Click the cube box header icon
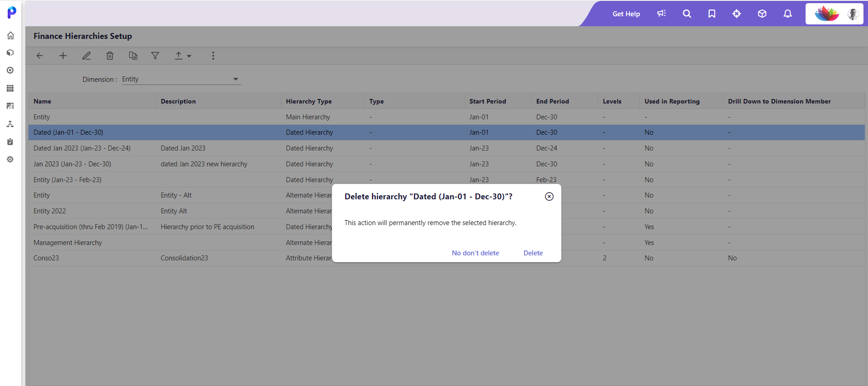The width and height of the screenshot is (868, 386). tap(762, 14)
